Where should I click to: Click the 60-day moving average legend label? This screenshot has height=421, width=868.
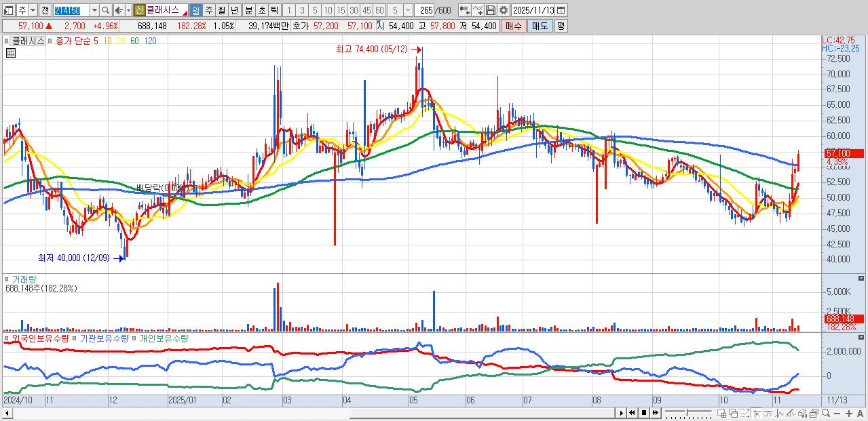click(134, 41)
